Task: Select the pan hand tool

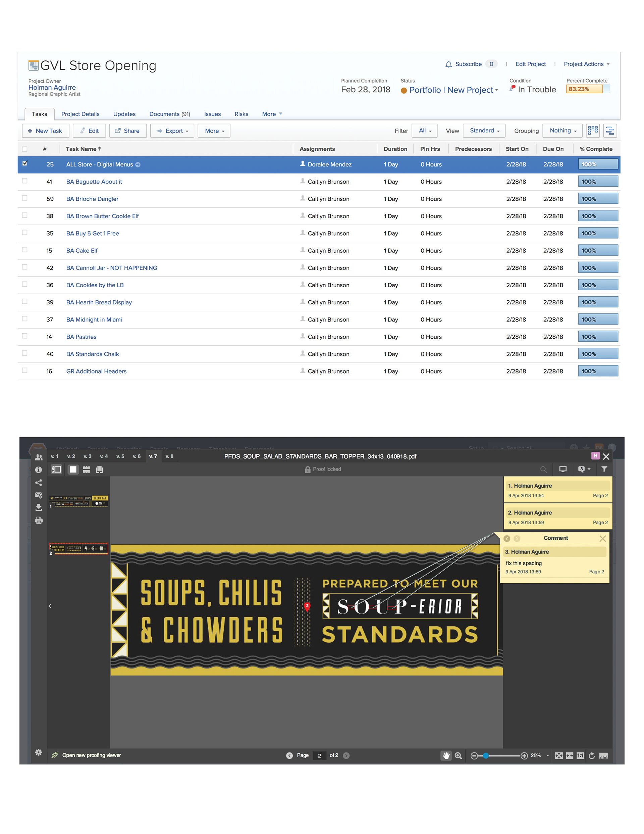Action: (x=446, y=755)
